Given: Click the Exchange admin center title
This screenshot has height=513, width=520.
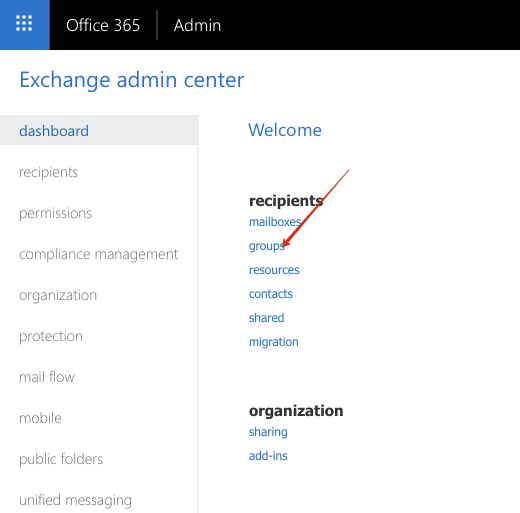Looking at the screenshot, I should (x=132, y=80).
